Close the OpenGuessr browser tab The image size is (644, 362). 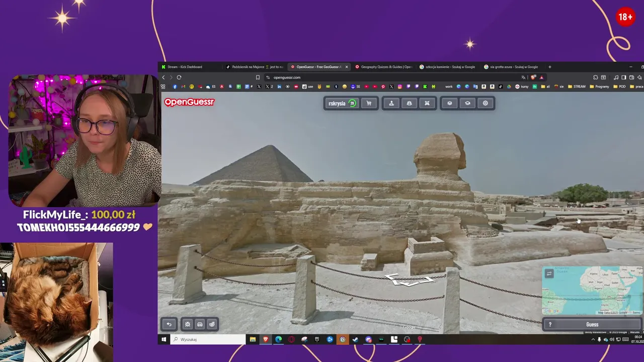point(346,67)
